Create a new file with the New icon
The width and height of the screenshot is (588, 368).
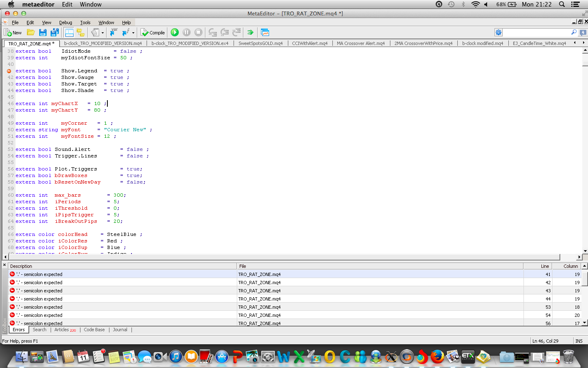[x=12, y=32]
